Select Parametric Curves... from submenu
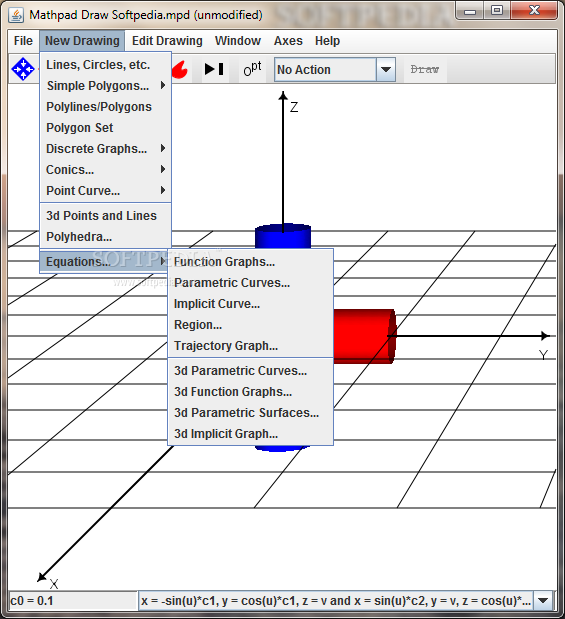This screenshot has height=619, width=565. coord(251,282)
